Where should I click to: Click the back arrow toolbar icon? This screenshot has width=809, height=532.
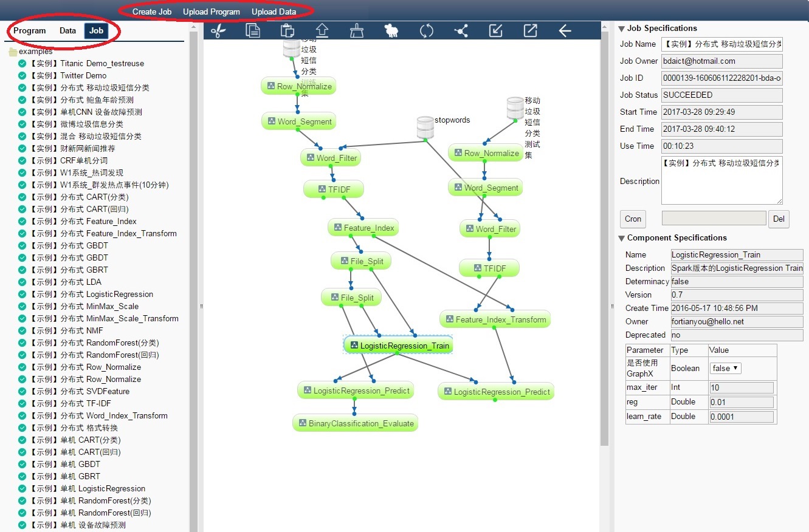pyautogui.click(x=565, y=30)
